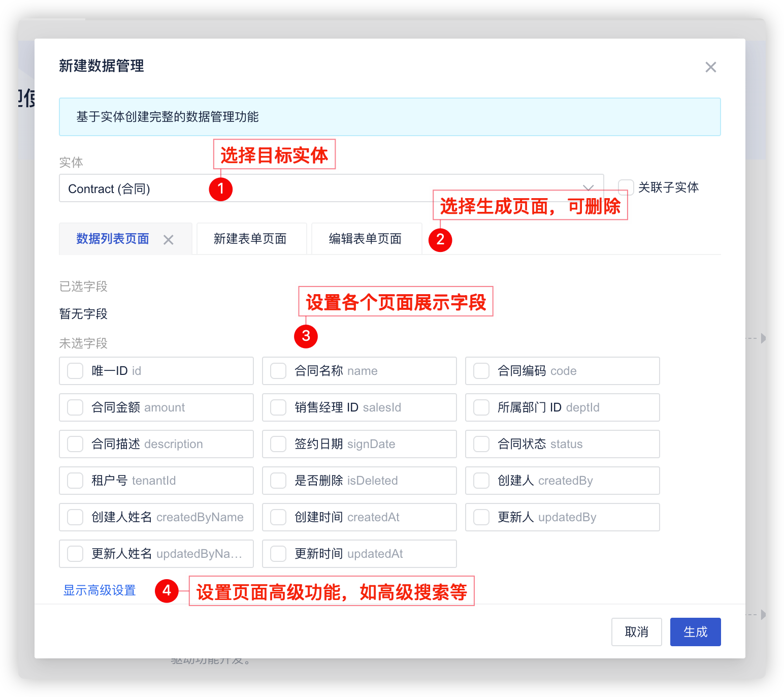The height and width of the screenshot is (697, 784).
Task: Close the 新建数据管理 dialog
Action: (710, 67)
